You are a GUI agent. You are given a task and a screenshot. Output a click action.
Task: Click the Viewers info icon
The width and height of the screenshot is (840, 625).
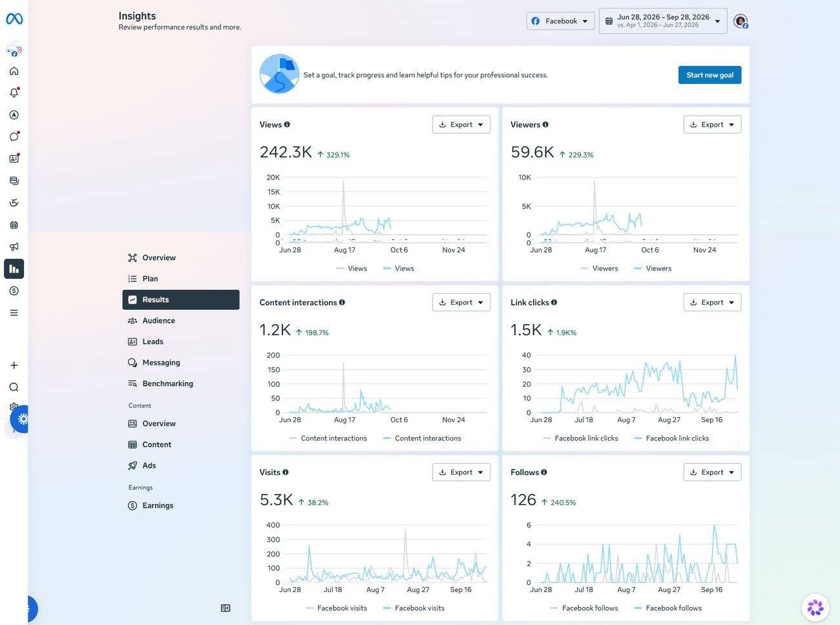tap(545, 125)
